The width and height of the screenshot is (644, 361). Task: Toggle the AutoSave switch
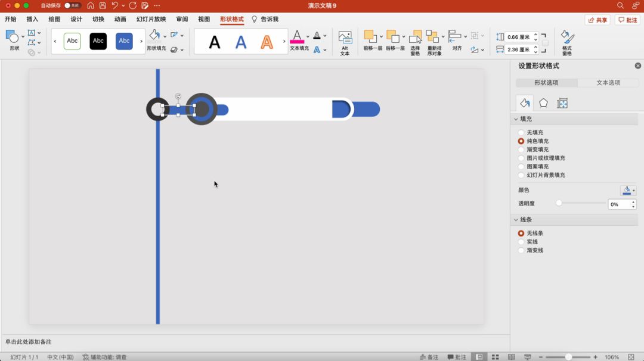tap(72, 6)
